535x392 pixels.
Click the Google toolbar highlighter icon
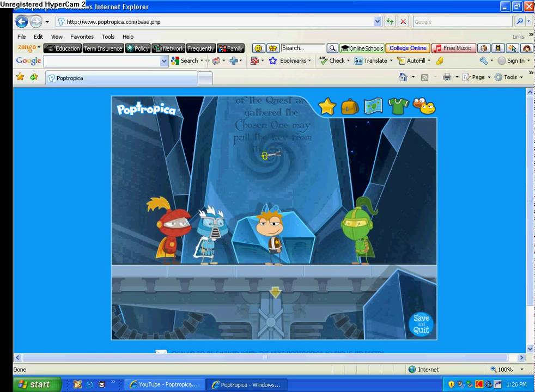tap(440, 60)
